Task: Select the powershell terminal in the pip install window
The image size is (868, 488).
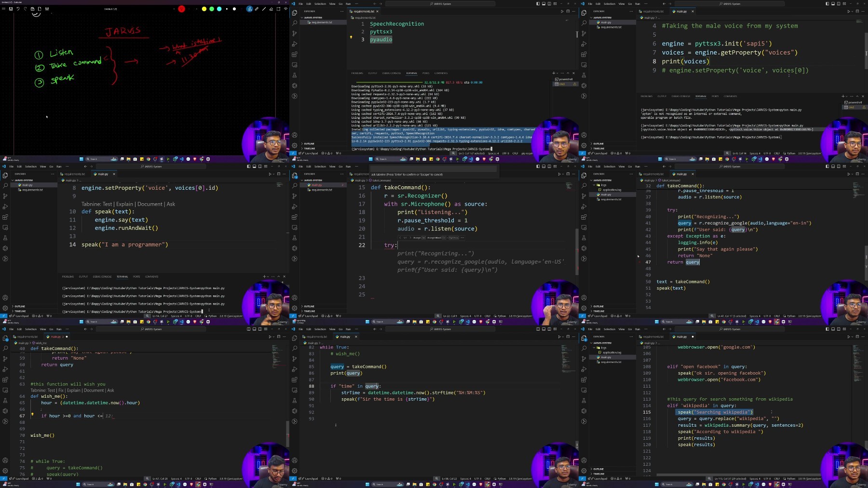Action: [x=563, y=79]
